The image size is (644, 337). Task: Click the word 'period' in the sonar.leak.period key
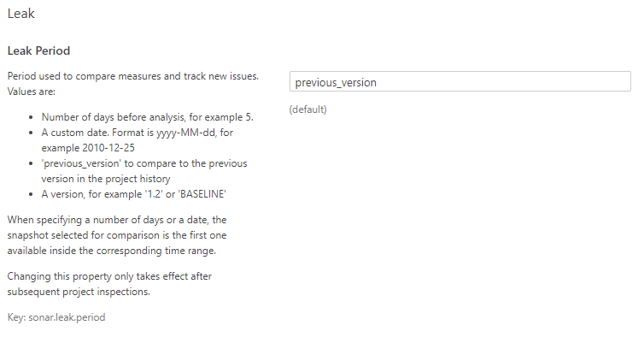coord(93,317)
